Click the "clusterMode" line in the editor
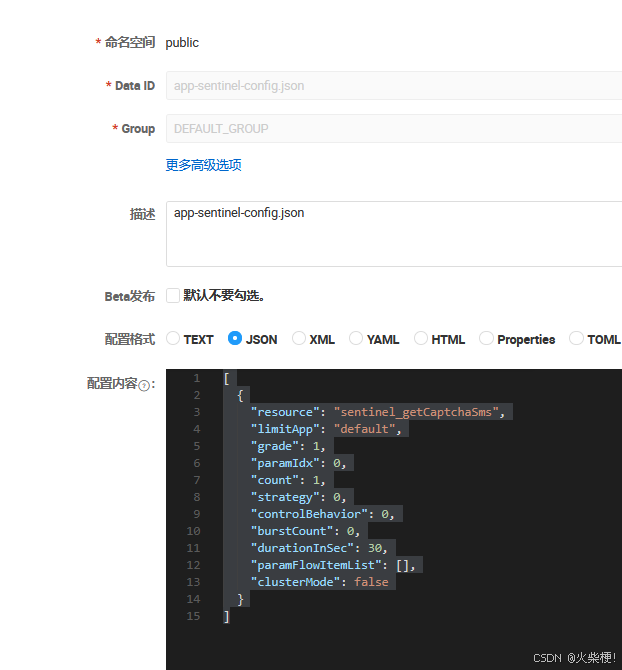 tap(320, 582)
